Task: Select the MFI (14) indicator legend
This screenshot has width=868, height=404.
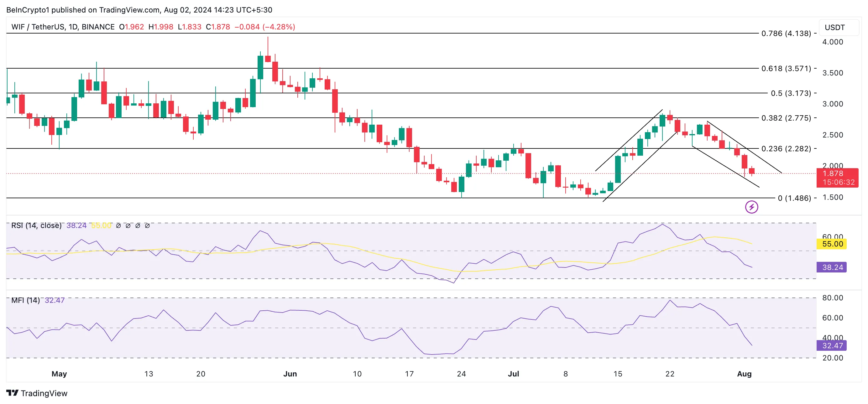Action: (x=26, y=300)
